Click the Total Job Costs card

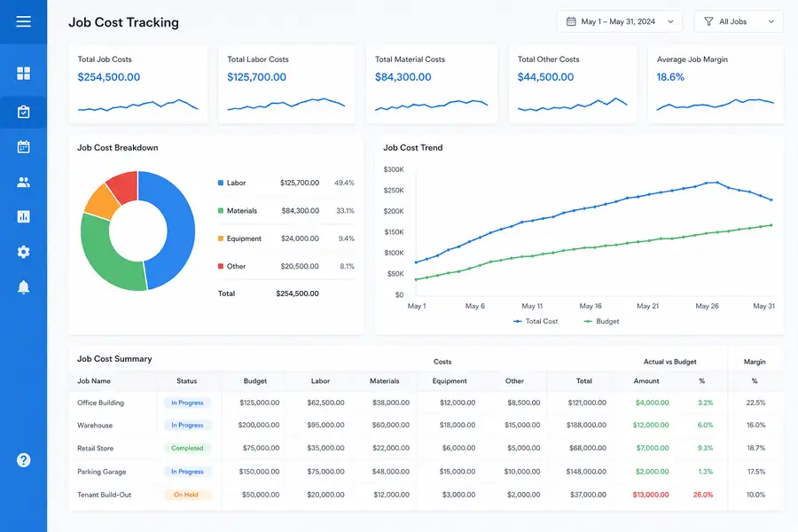coord(138,84)
